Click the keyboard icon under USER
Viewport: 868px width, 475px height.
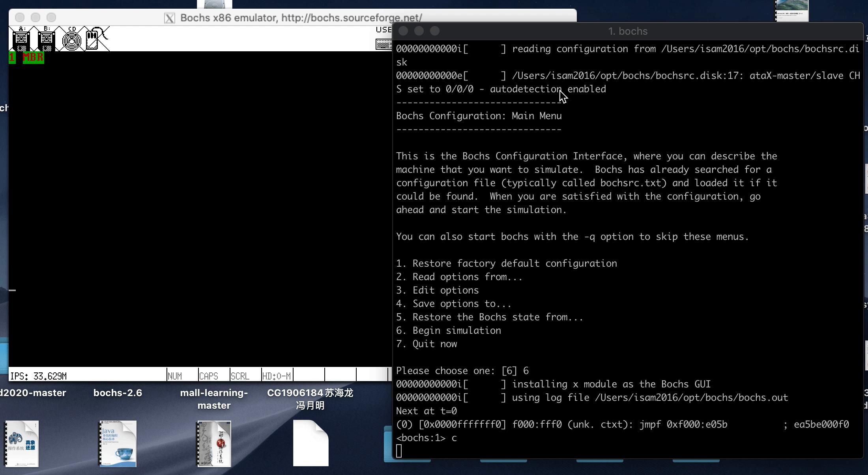383,43
